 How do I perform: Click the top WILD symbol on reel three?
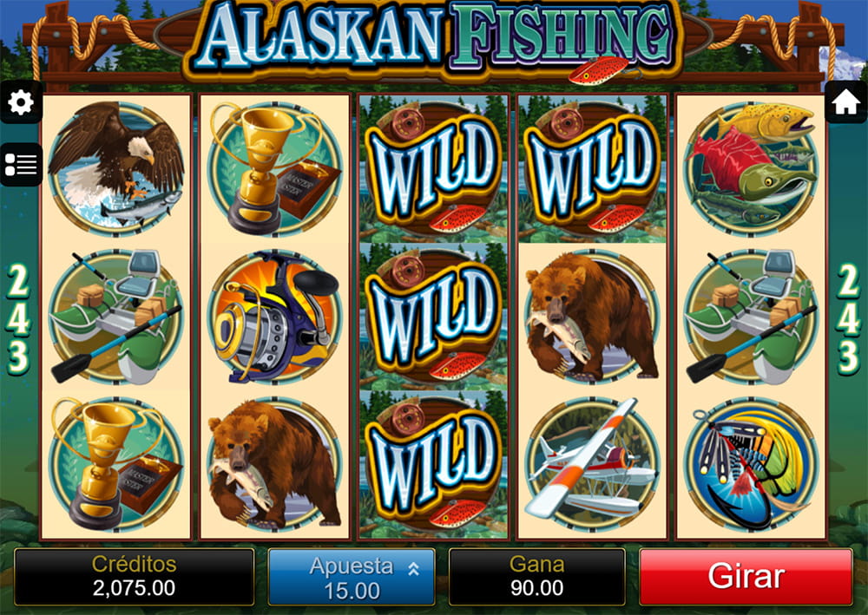pyautogui.click(x=433, y=168)
